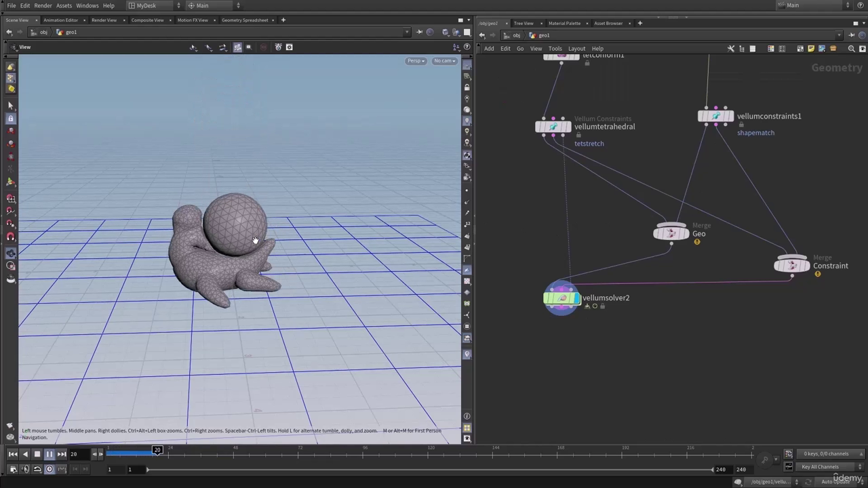Toggle real-time playback clock button
Viewport: 868px width, 488px height.
49,469
